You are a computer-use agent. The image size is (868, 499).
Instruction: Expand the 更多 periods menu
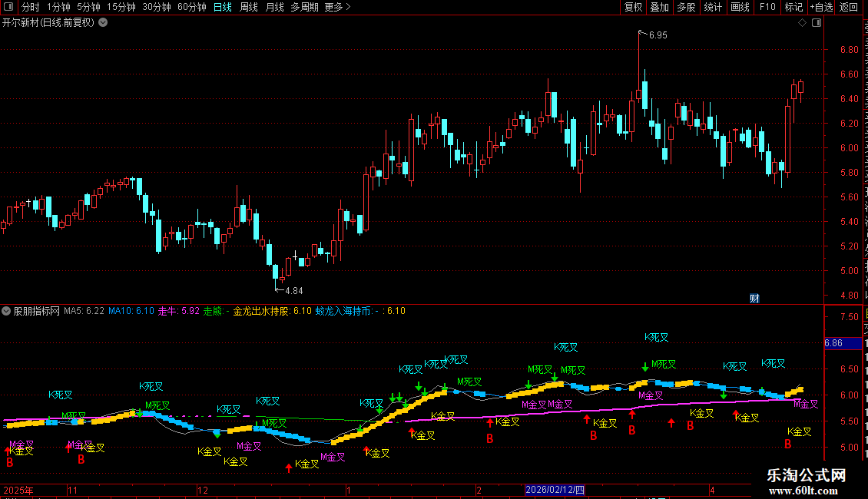coord(338,7)
